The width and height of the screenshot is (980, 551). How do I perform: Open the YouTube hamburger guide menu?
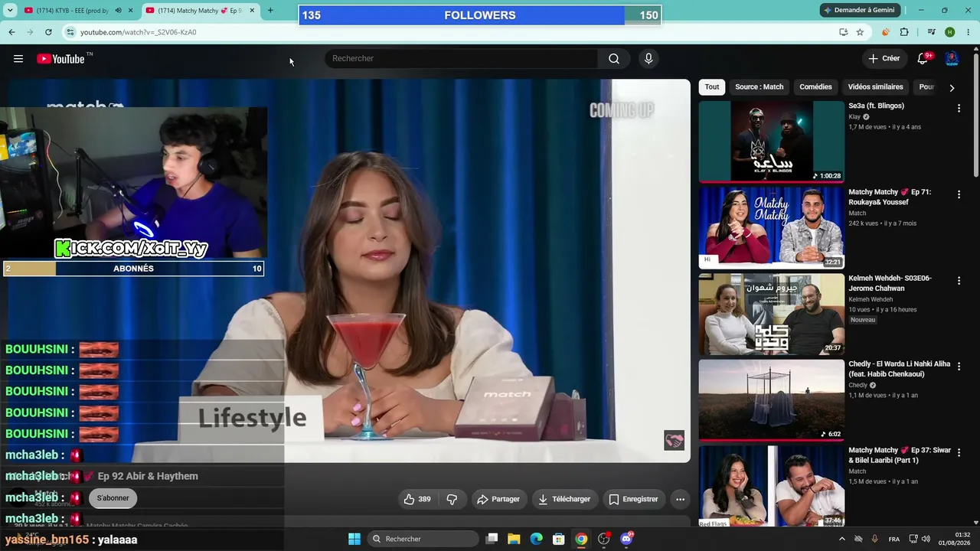pos(18,59)
